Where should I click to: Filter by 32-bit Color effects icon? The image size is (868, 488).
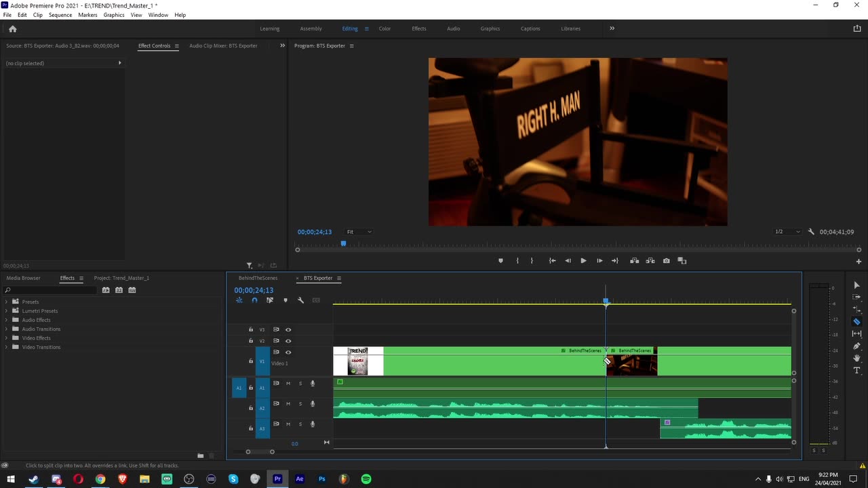(119, 290)
